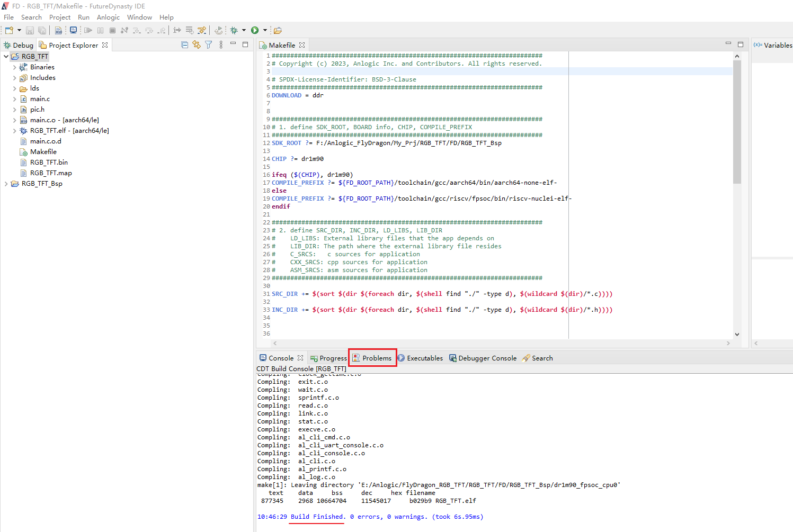
Task: Toggle Link with Editor in Project Explorer
Action: coord(197,45)
